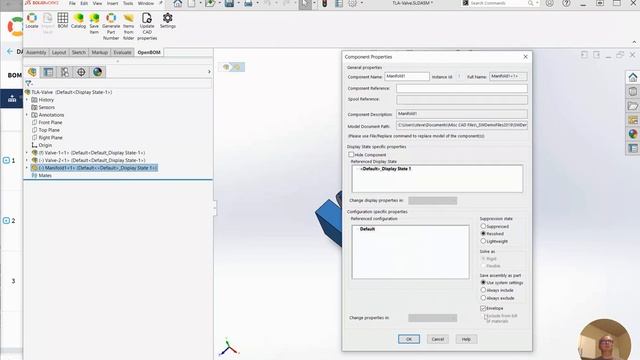This screenshot has width=640, height=360.
Task: Expand the Valve-1<1> component node
Action: pos(27,153)
